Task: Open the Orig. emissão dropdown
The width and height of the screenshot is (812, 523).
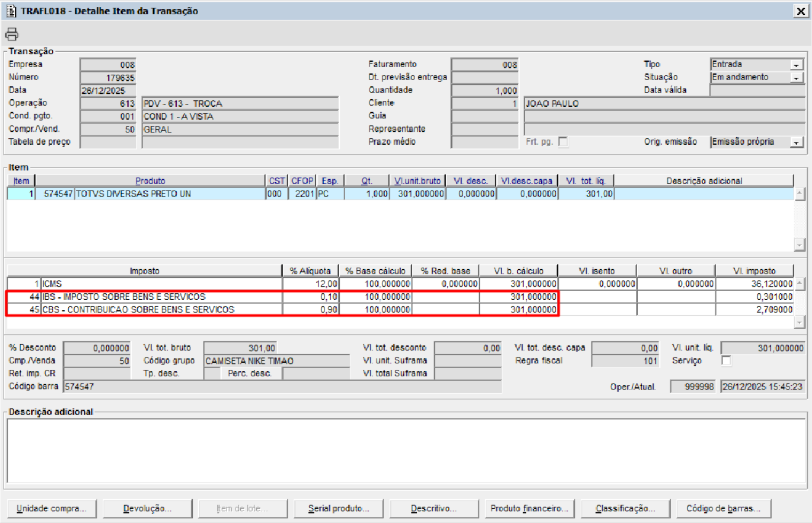Action: (797, 142)
